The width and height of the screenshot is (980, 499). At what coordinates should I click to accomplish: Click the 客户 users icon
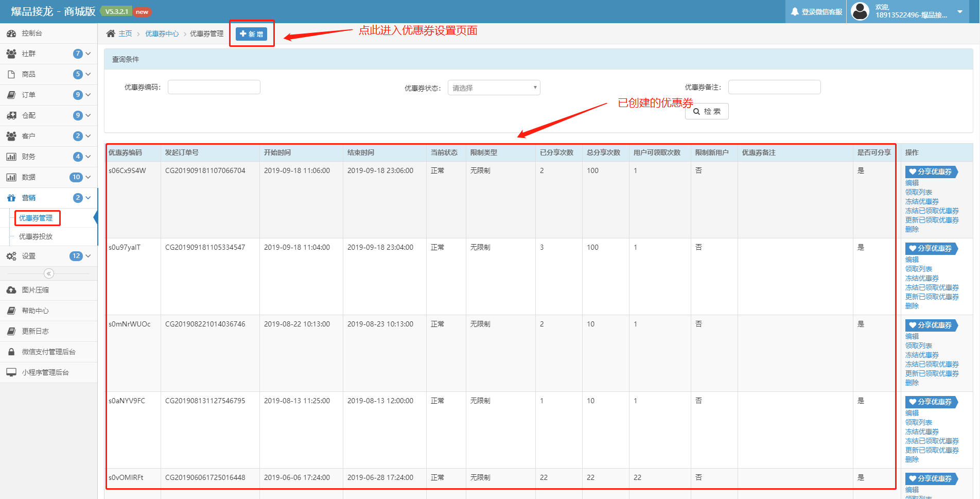[x=11, y=136]
